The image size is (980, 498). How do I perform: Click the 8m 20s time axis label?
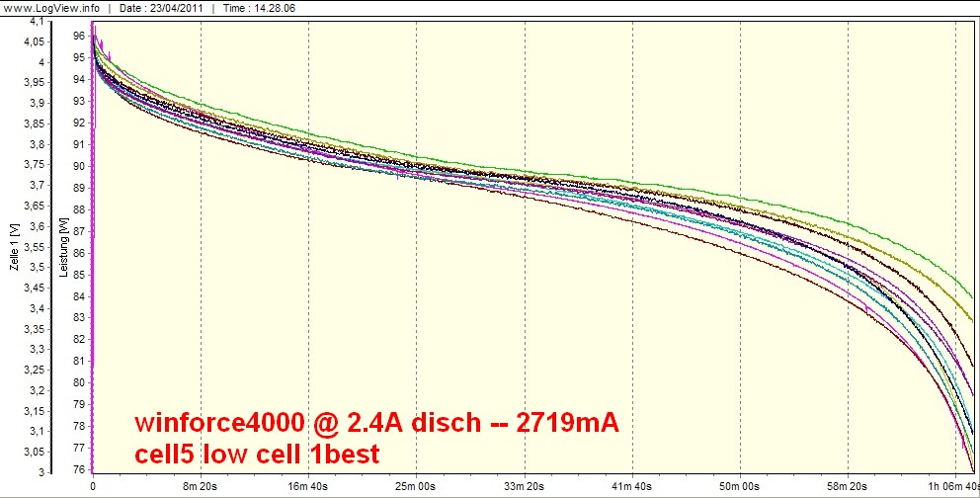(201, 485)
